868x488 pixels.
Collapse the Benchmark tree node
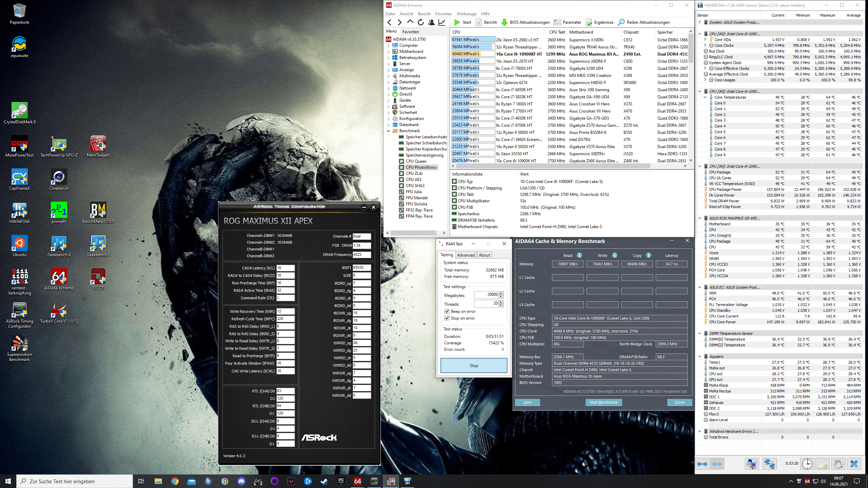coord(388,131)
